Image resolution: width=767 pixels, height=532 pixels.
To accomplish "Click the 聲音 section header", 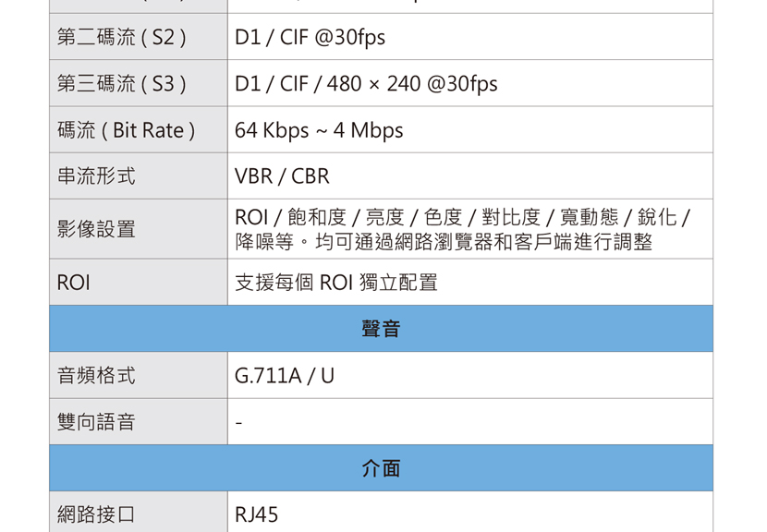I will 381,329.
